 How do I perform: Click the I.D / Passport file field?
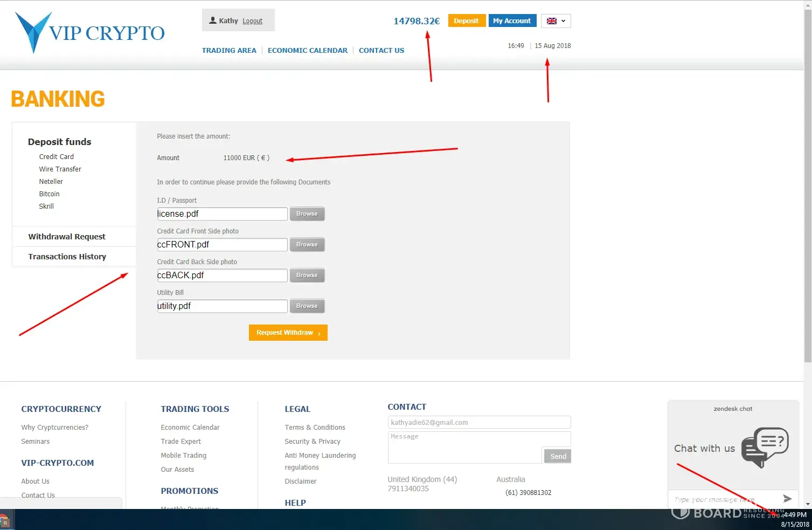222,214
